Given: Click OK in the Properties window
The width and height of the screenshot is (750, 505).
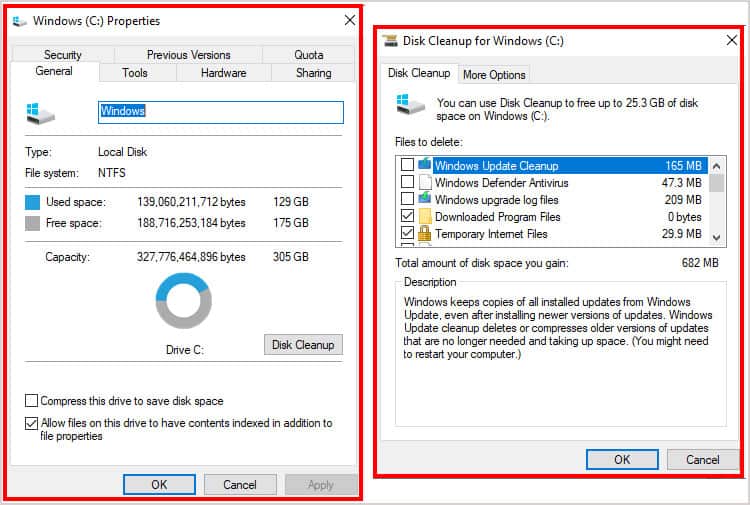Looking at the screenshot, I should pyautogui.click(x=159, y=485).
